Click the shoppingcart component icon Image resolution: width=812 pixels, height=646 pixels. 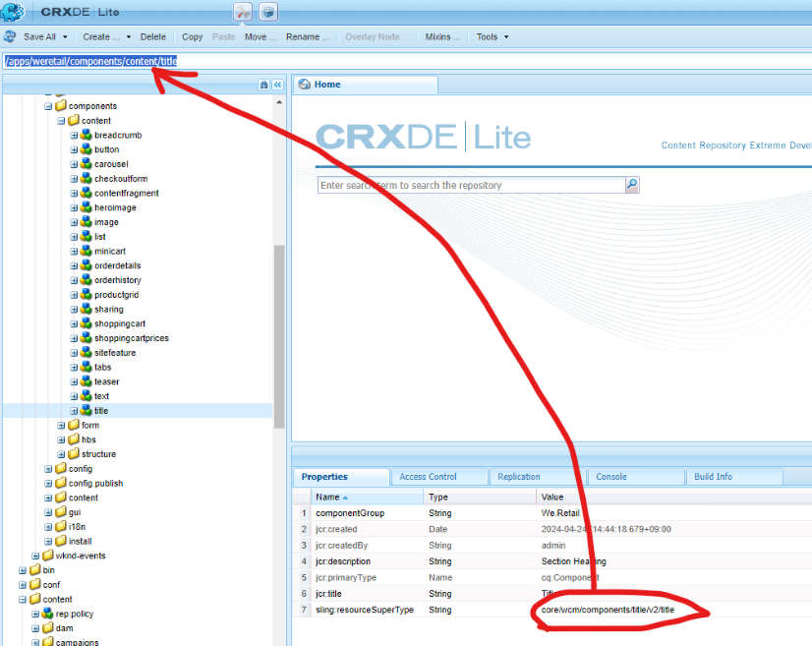pos(86,323)
